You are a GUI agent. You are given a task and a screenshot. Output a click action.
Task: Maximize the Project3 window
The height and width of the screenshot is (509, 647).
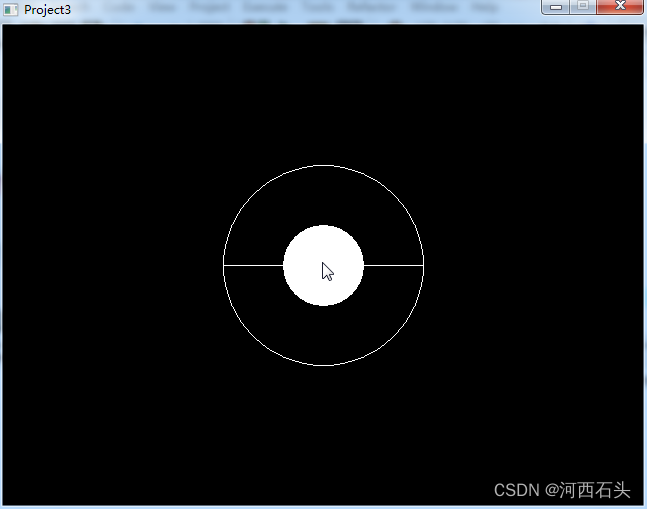pyautogui.click(x=583, y=6)
